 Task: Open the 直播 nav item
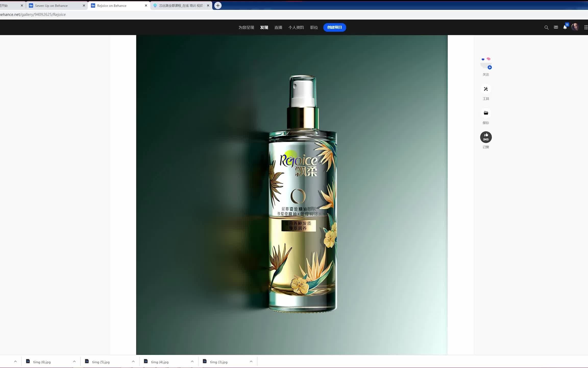[x=278, y=27]
